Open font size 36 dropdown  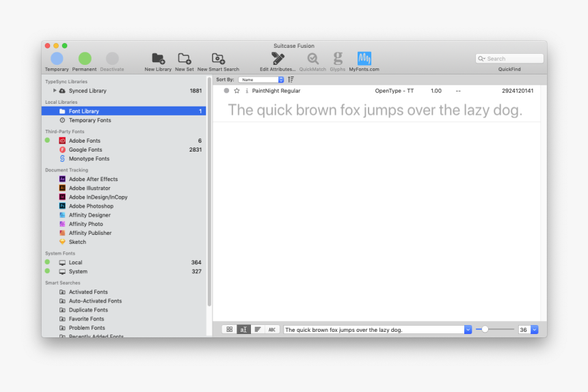click(535, 330)
